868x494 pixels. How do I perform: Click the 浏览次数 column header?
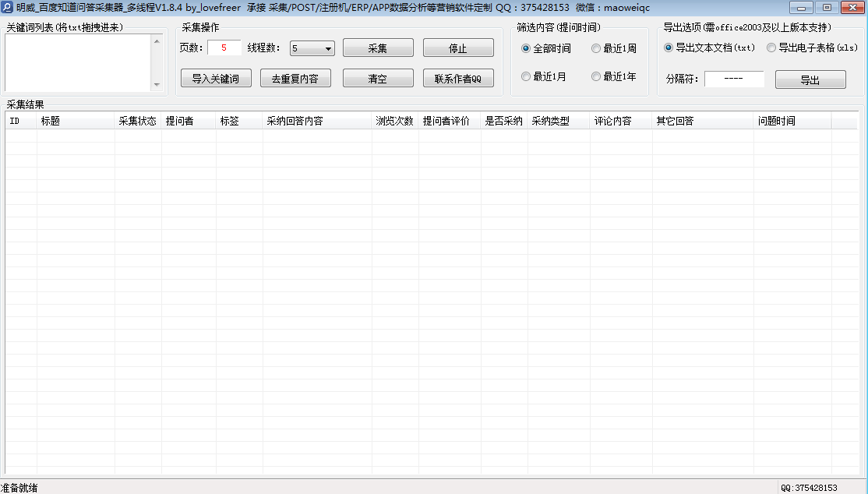395,121
